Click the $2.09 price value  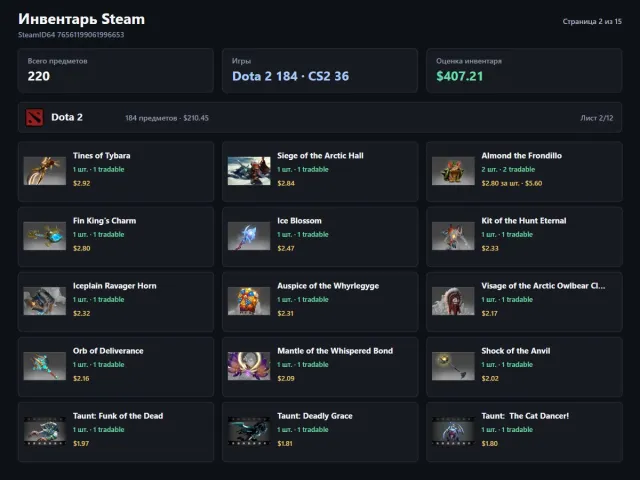pyautogui.click(x=286, y=378)
